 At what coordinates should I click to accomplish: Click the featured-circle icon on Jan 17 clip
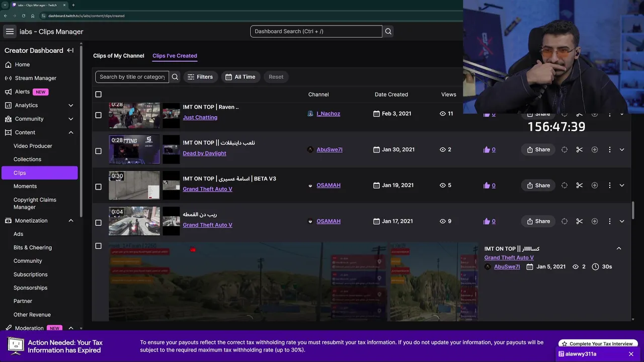click(x=564, y=221)
